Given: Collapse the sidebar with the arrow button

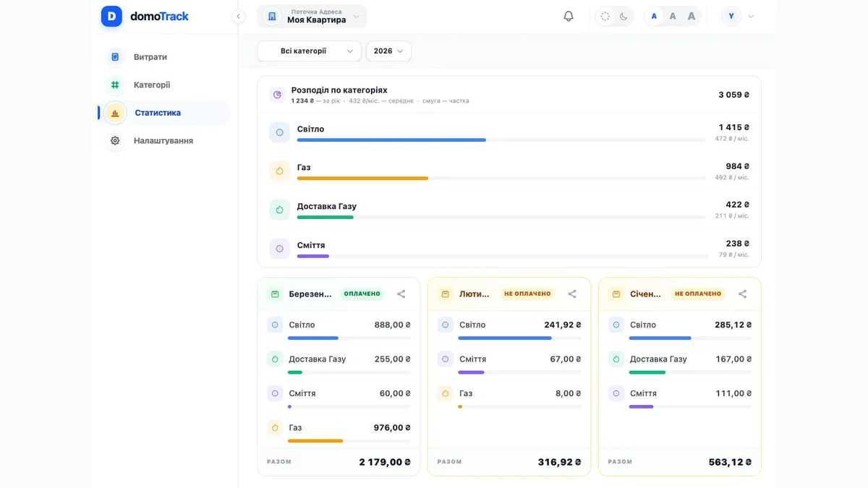Looking at the screenshot, I should (x=238, y=17).
